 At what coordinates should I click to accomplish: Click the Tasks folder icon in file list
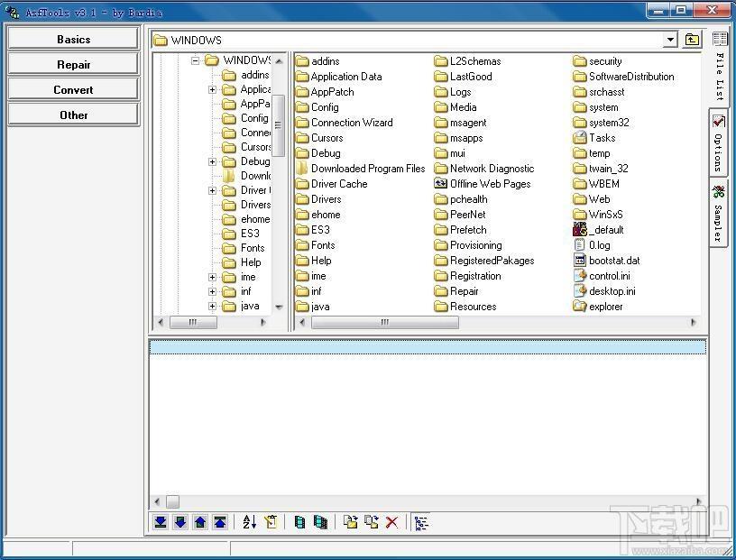[x=580, y=138]
